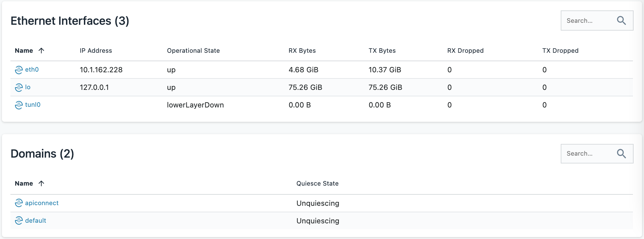Open the tunl0 interface link
Viewport: 644px width, 239px height.
coord(33,105)
